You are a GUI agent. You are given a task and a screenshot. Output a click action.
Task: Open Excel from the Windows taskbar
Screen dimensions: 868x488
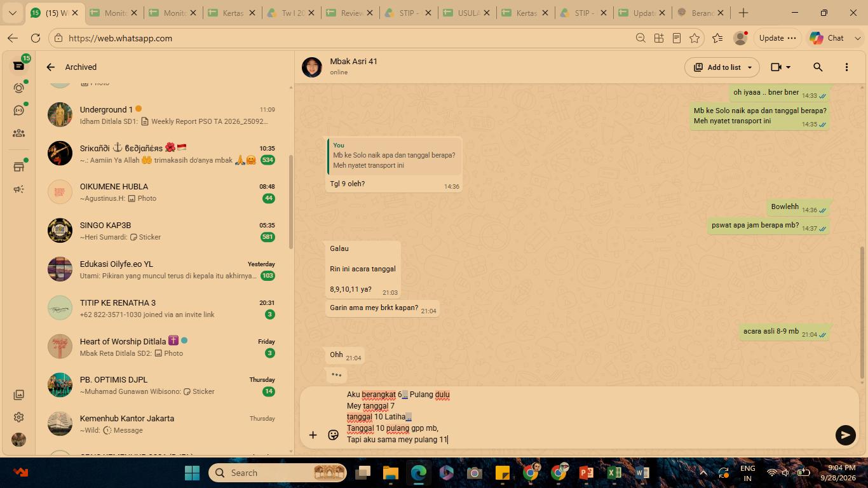click(x=614, y=473)
